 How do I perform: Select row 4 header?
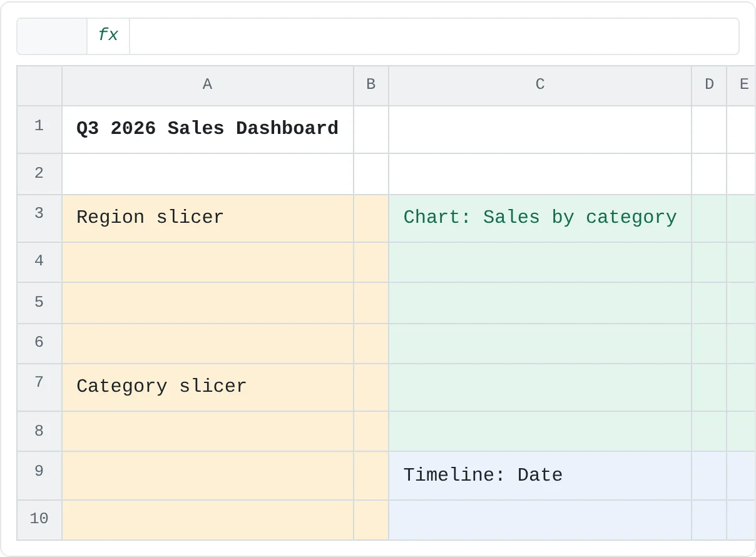coord(39,262)
